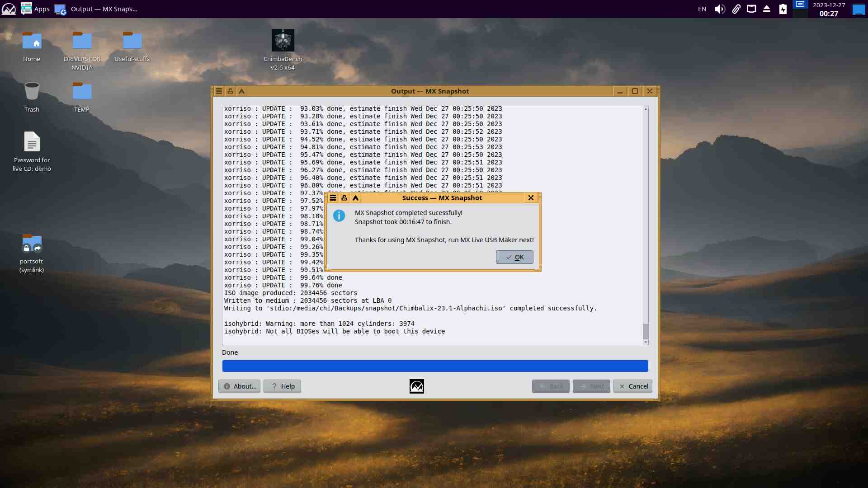Open window menu icon in Output titlebar
Image resolution: width=868 pixels, height=488 pixels.
click(219, 91)
